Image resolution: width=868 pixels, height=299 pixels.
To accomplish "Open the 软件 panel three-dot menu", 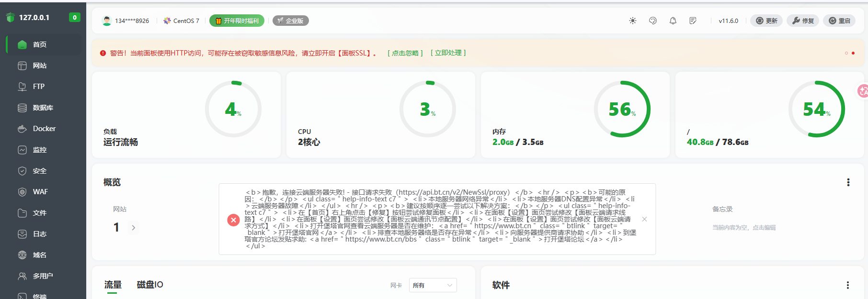I will (848, 285).
